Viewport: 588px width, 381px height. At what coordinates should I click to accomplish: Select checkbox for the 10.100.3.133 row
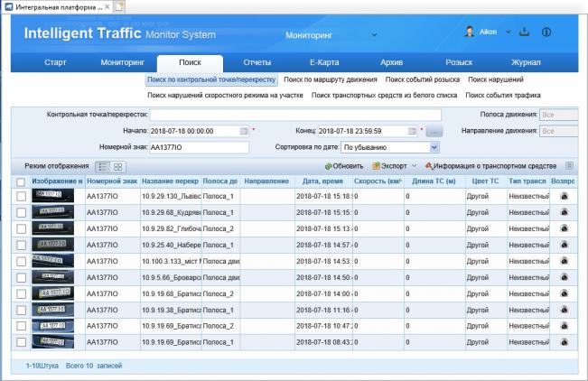point(21,261)
